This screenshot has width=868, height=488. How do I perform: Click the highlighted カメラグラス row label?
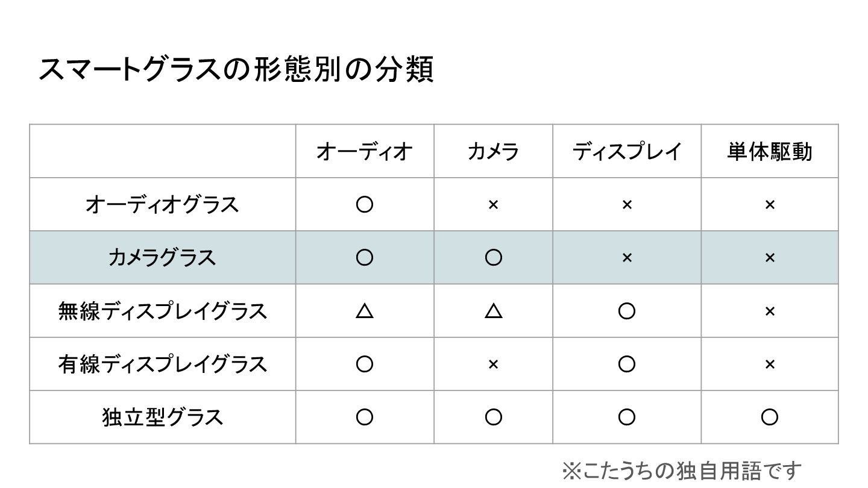pos(162,258)
